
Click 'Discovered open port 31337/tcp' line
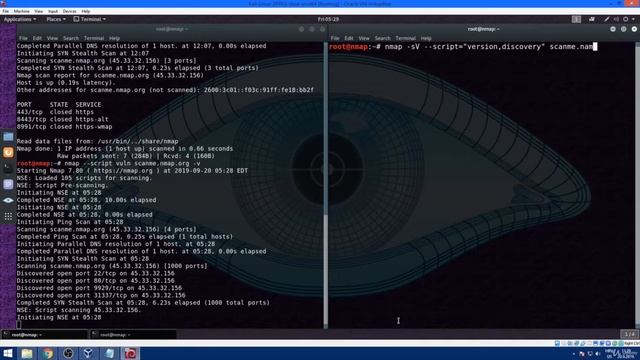click(101, 295)
